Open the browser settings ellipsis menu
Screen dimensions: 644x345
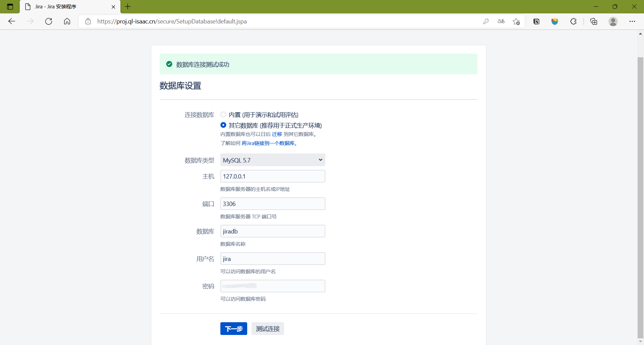(632, 21)
